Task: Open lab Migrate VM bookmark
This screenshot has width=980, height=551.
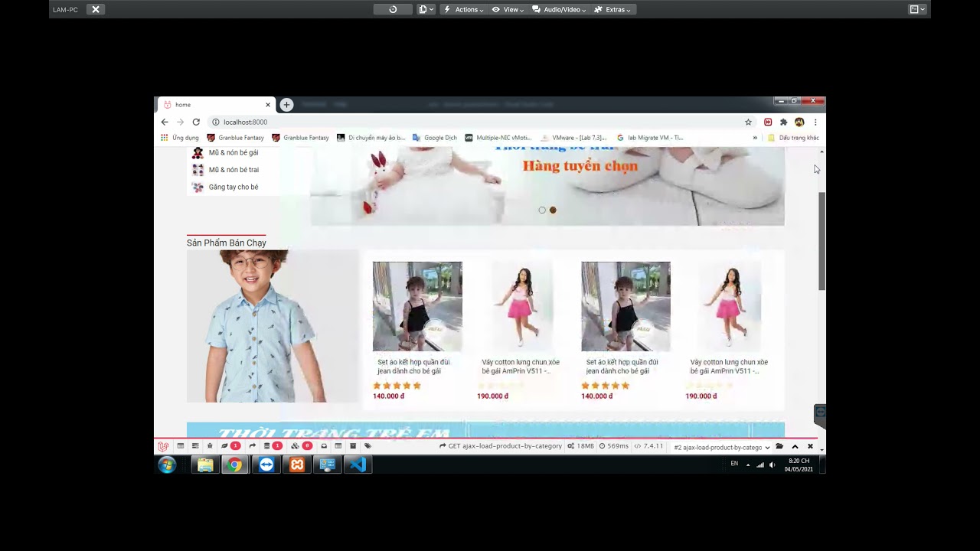Action: click(x=650, y=138)
